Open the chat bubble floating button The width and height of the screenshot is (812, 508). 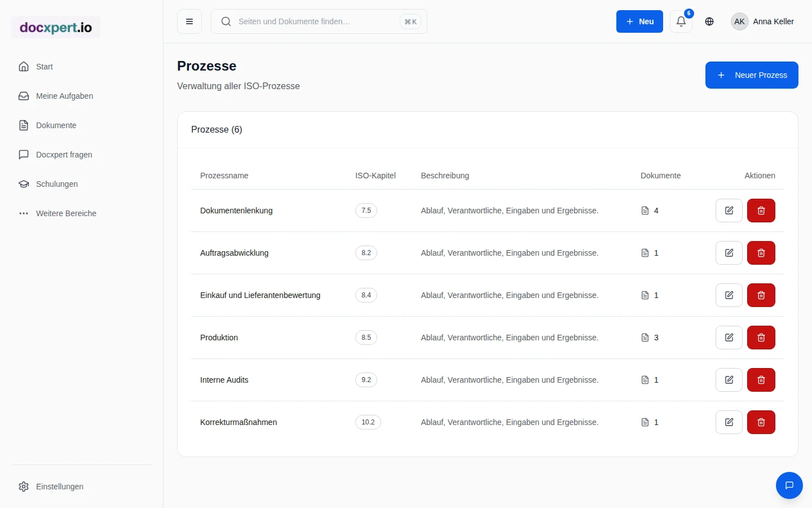(x=789, y=485)
